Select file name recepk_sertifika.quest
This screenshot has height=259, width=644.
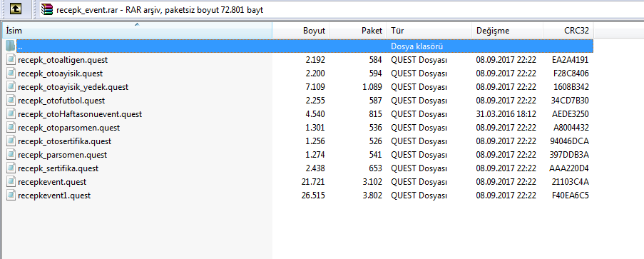point(58,168)
